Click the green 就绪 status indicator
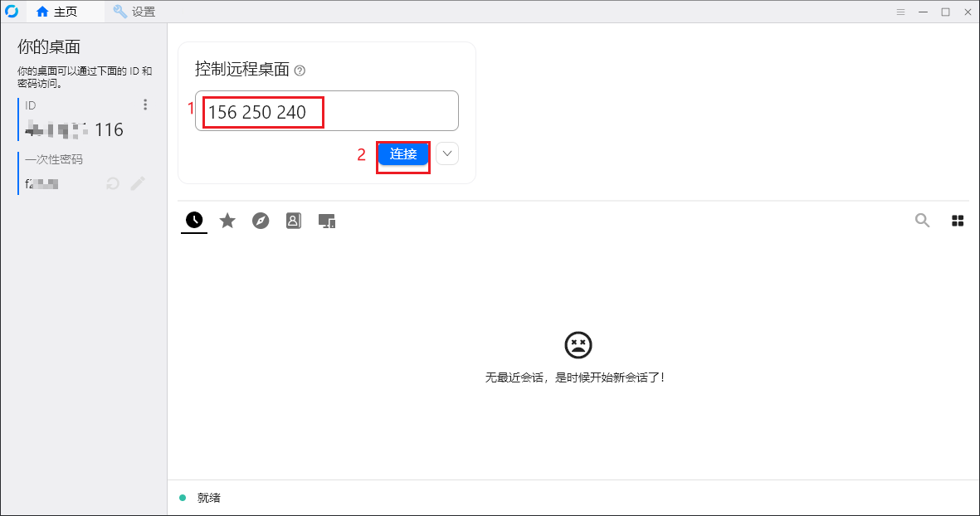The height and width of the screenshot is (516, 980). click(182, 498)
